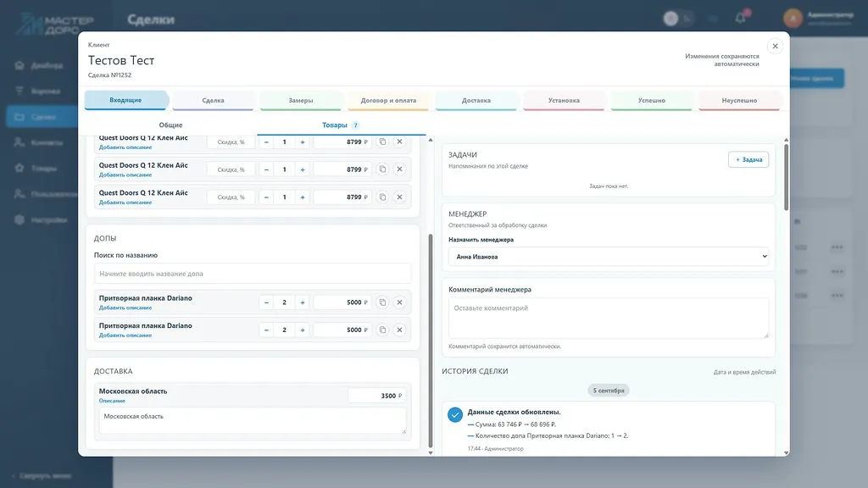The image size is (868, 488).
Task: Open Контакты in the background sidebar
Action: click(39, 142)
